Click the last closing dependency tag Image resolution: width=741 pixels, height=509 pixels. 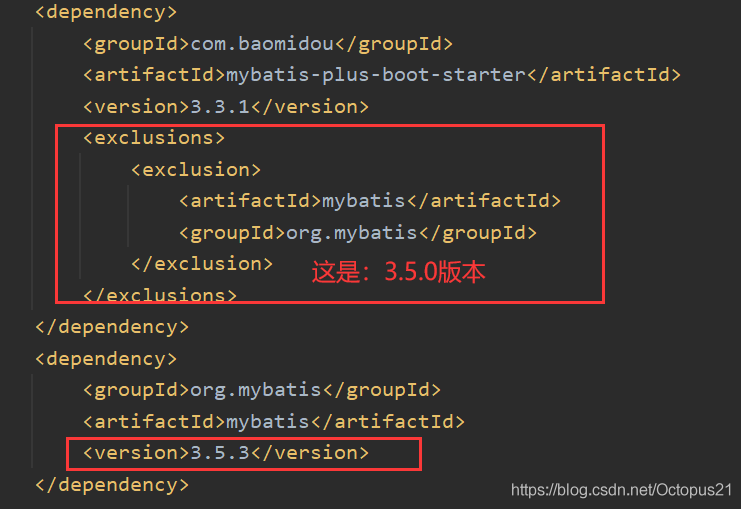pos(111,485)
